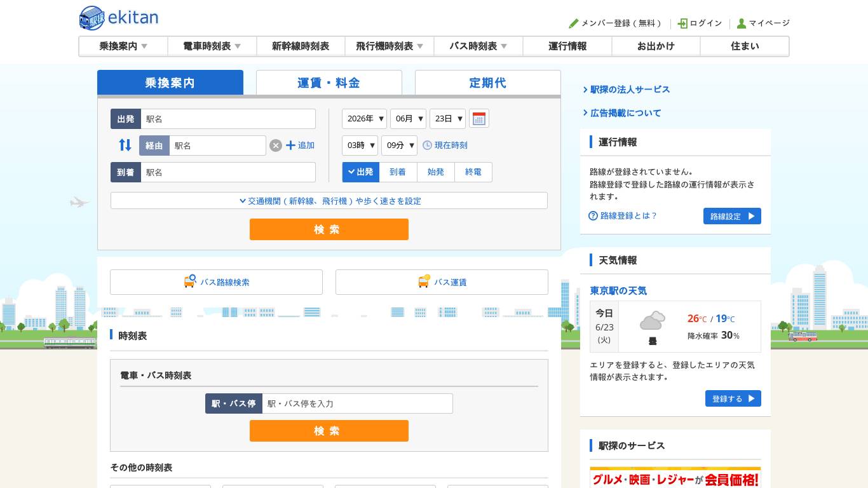Screen dimensions: 868x488
Task: Click the My Page person icon
Action: click(742, 24)
